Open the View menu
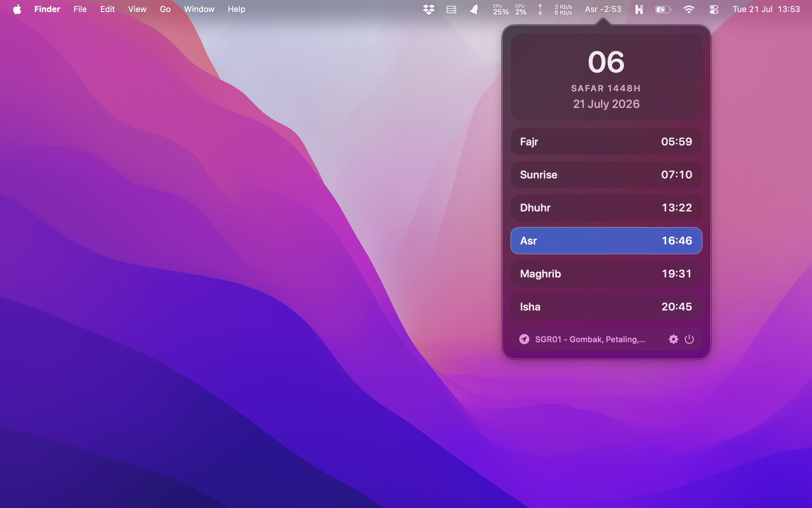Screen dimensions: 812x508 point(137,9)
